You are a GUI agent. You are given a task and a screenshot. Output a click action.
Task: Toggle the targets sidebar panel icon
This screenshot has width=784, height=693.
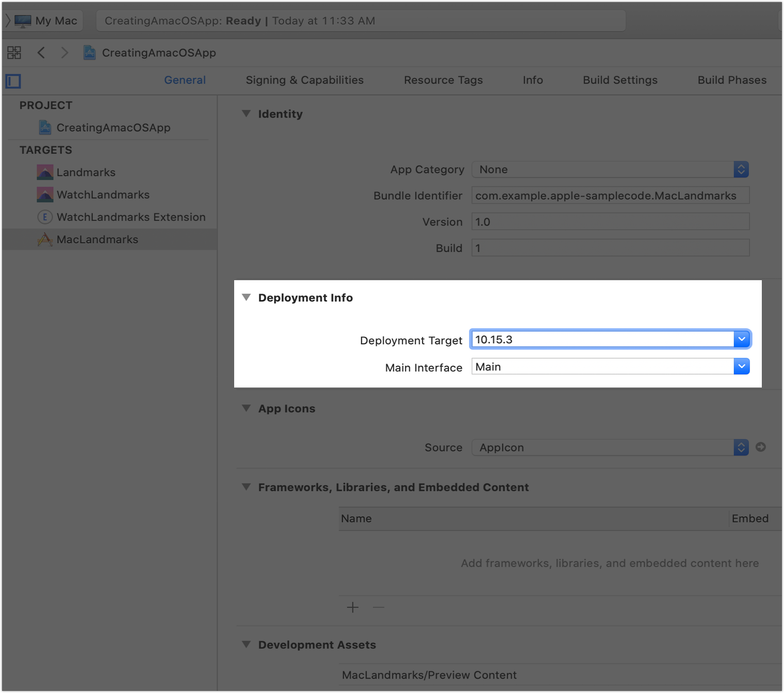click(x=13, y=81)
